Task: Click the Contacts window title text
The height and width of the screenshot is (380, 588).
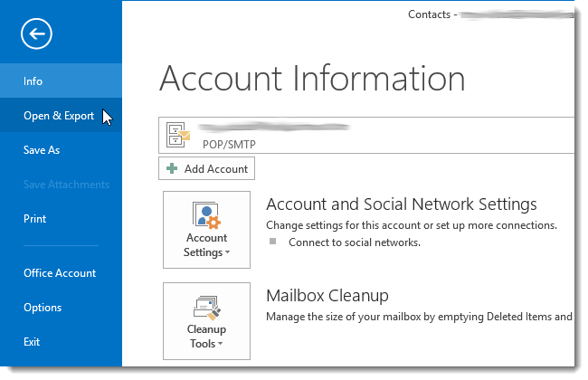Action: click(x=429, y=14)
